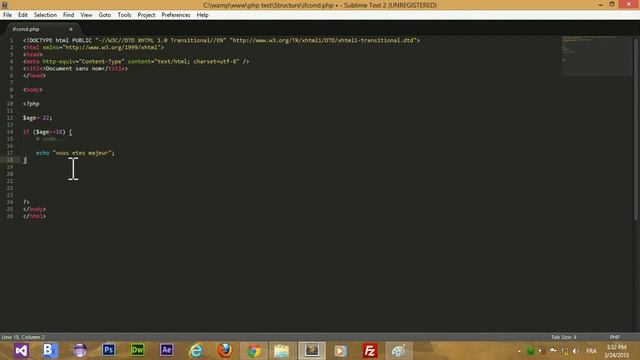Change the PHP syntax in status bar
Viewport: 640px width, 360px height.
click(615, 337)
